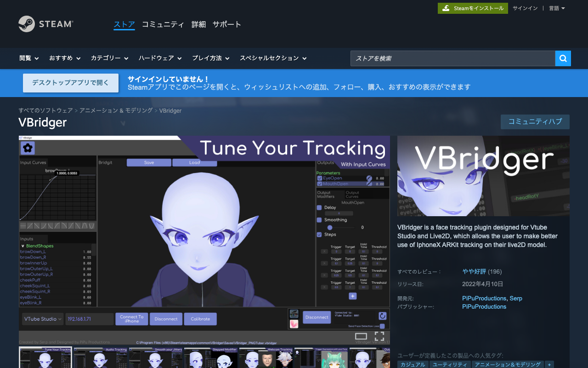588x368 pixels.
Task: Open the 言語 language dropdown
Action: [x=557, y=8]
